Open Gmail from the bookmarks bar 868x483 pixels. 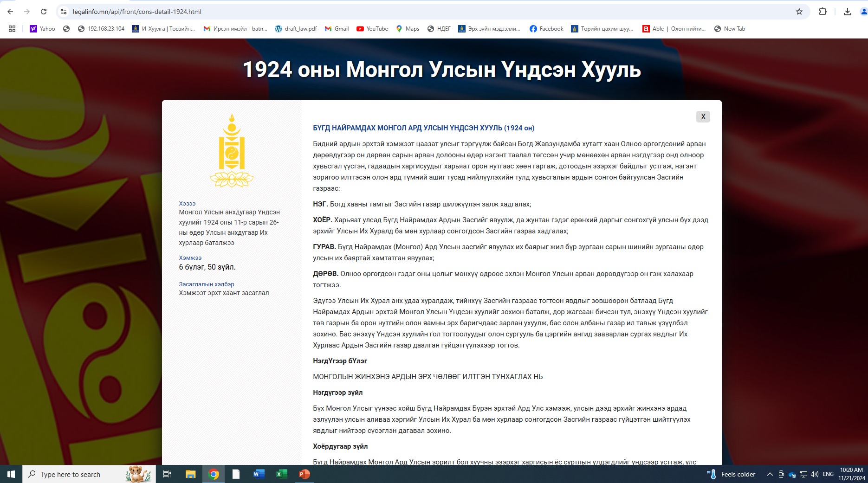(337, 29)
